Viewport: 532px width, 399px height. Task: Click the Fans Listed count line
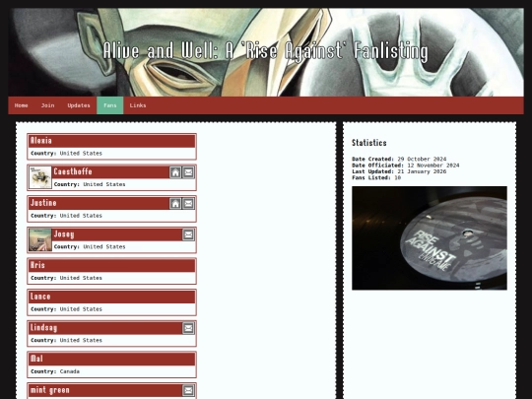(376, 177)
